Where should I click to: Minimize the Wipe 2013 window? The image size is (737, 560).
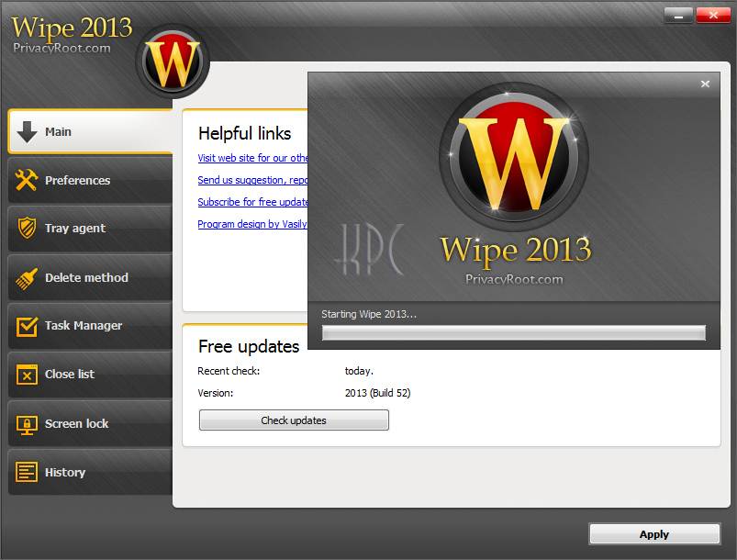click(x=678, y=16)
